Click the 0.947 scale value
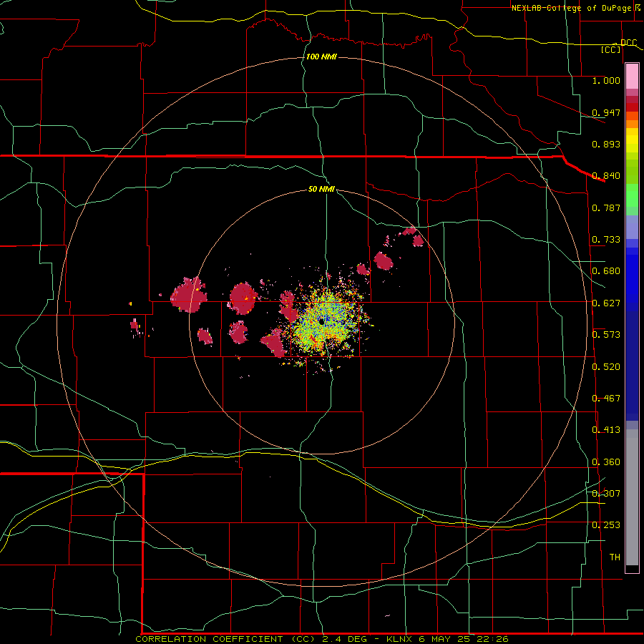 pos(606,112)
